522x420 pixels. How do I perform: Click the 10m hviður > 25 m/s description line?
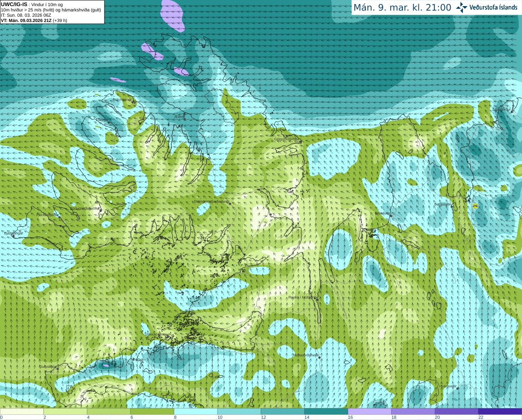point(51,10)
